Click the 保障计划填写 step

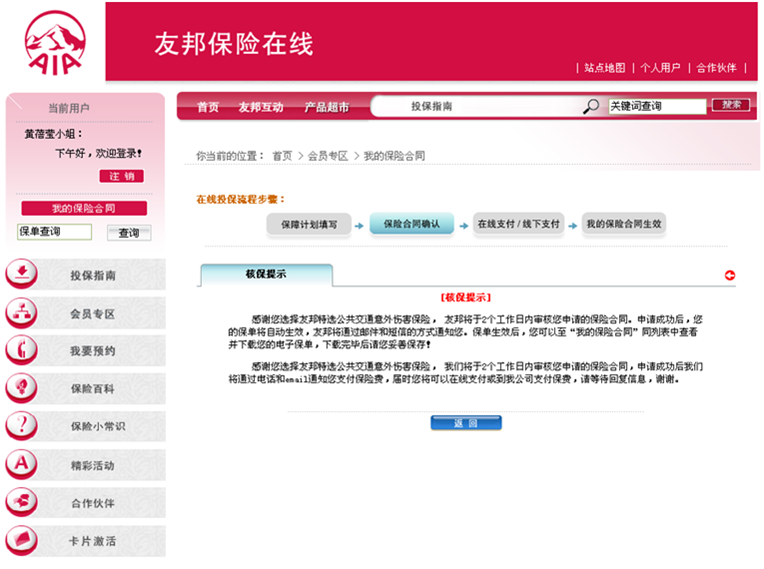coord(309,225)
